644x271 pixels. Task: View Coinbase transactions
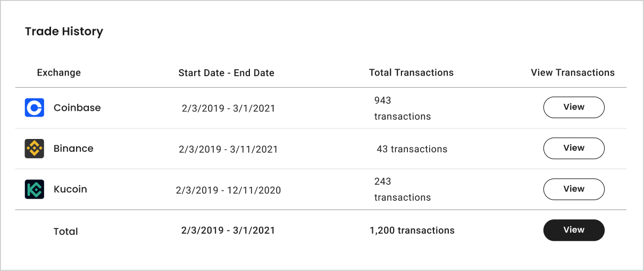click(573, 107)
